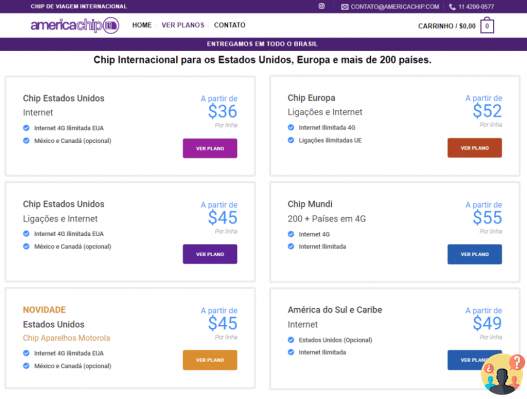Click CARRINHO / $0,00 link

447,26
